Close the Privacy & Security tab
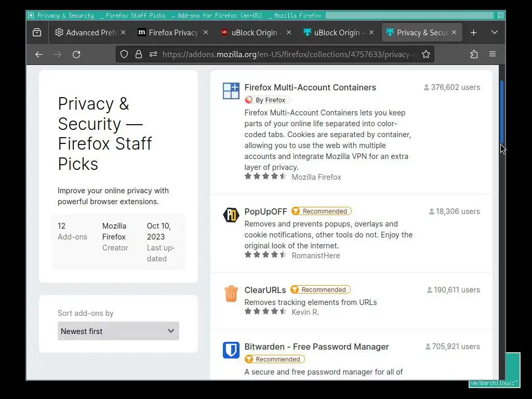Screen dimensions: 532x399 (454, 32)
